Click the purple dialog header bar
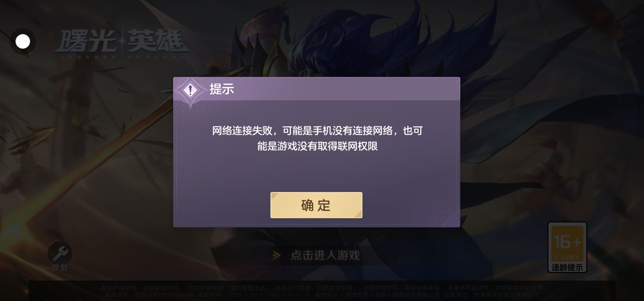The image size is (644, 301). (316, 89)
